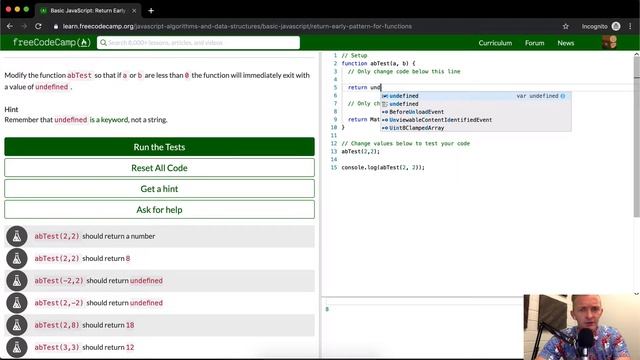Viewport: 640px width, 360px height.
Task: Open the Curriculum nav link
Action: coord(495,43)
